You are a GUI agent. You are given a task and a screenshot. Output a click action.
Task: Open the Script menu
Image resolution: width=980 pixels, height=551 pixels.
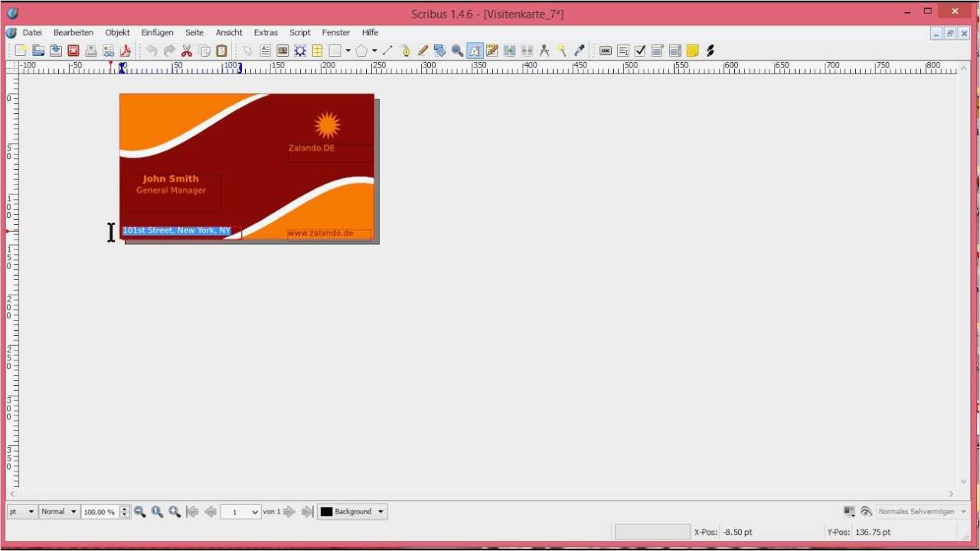click(300, 33)
